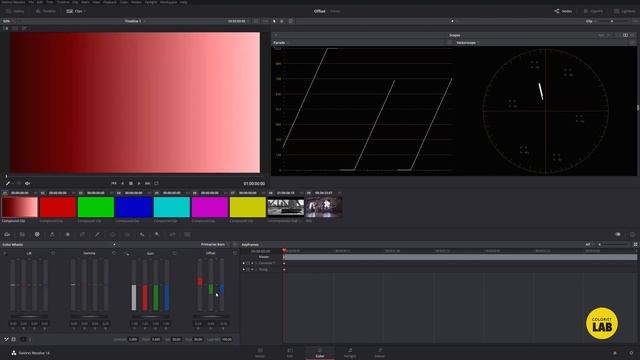640x360 pixels.
Task: Switch to the Color page tab
Action: (320, 353)
